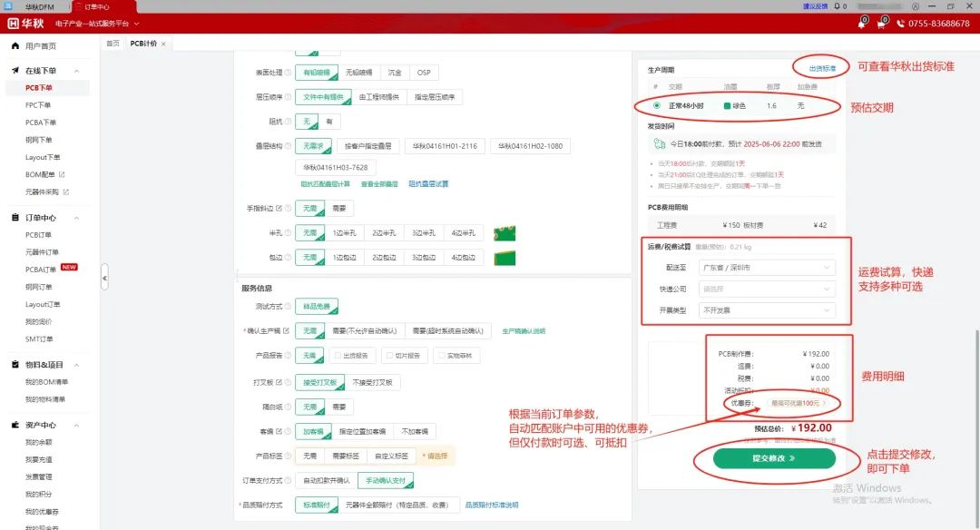Click the help icon next to 包边
The width and height of the screenshot is (980, 530).
pyautogui.click(x=289, y=258)
